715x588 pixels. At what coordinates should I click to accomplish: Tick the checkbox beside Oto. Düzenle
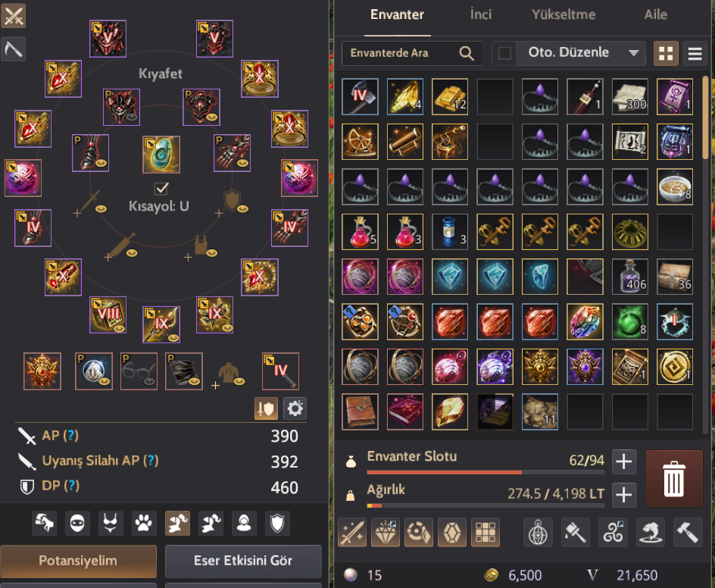tap(504, 53)
